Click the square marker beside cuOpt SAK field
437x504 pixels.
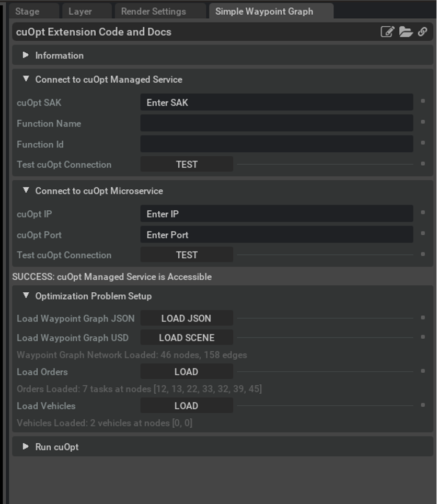(x=423, y=101)
